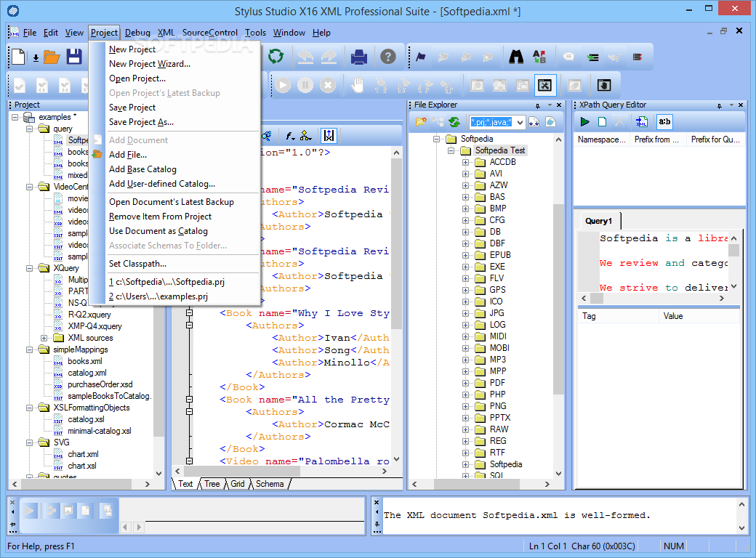
Task: Choose New Project Wizard from Project menu
Action: 150,64
